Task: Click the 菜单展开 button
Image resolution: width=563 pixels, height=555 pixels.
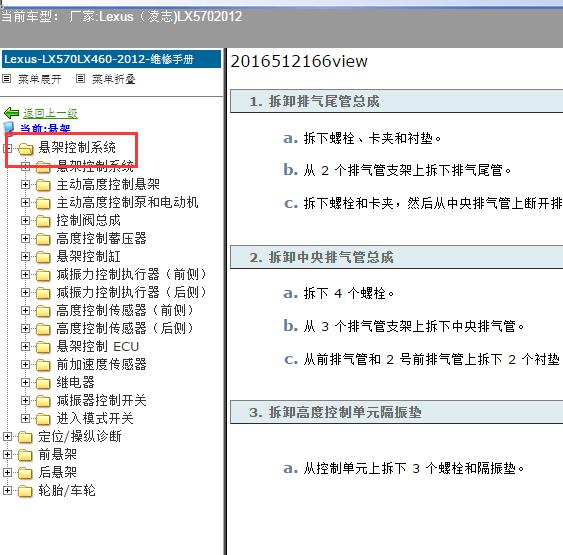Action: click(40, 79)
